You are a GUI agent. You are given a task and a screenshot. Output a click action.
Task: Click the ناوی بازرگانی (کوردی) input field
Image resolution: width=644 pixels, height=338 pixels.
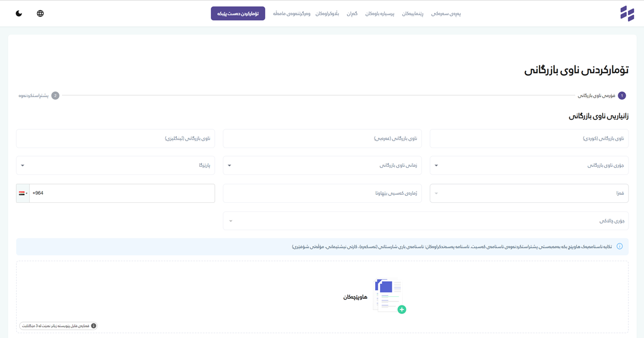click(529, 138)
